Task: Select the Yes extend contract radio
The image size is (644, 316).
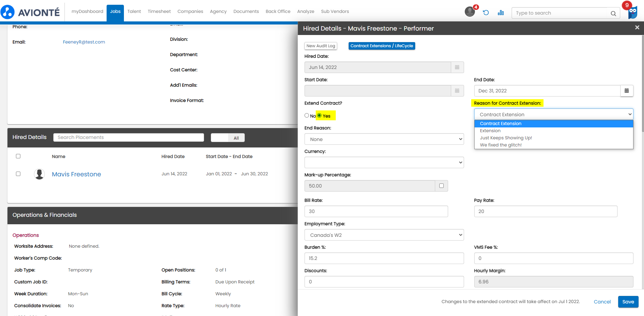Action: [319, 116]
